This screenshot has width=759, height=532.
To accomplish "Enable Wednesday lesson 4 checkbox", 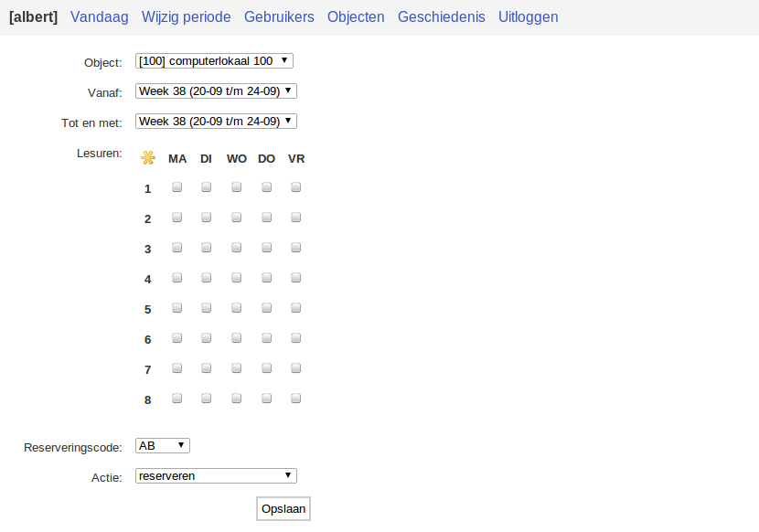I will (237, 278).
